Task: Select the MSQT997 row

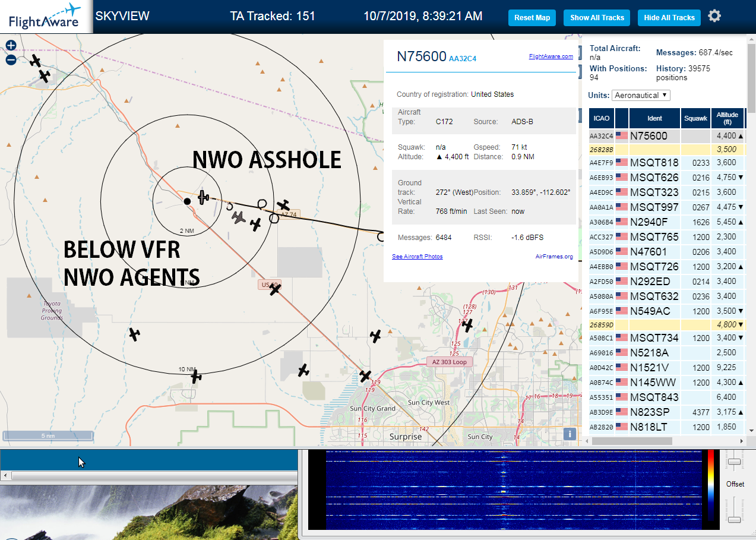Action: 667,207
